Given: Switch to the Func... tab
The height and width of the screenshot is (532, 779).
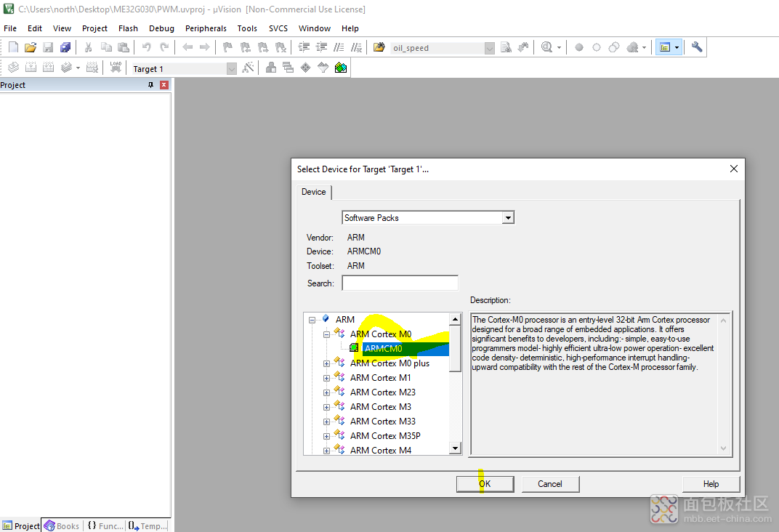Looking at the screenshot, I should click(x=105, y=525).
